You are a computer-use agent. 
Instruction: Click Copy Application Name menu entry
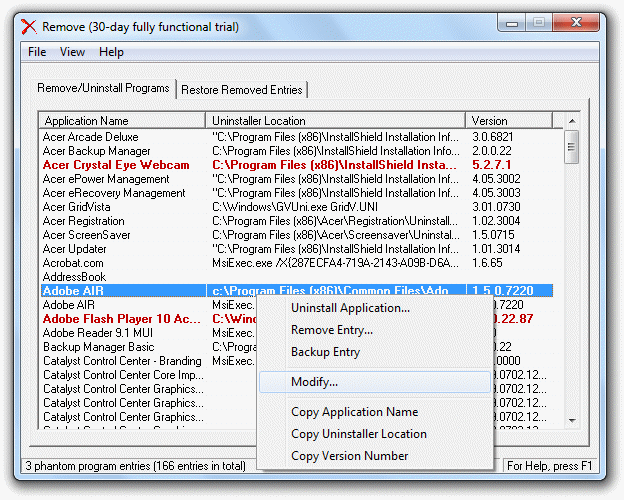[x=354, y=412]
